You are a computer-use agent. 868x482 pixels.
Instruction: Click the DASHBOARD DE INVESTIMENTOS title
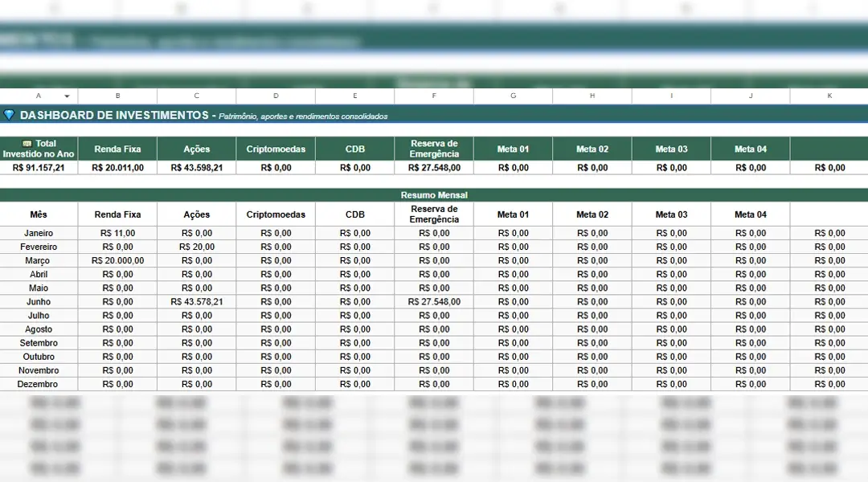click(114, 115)
